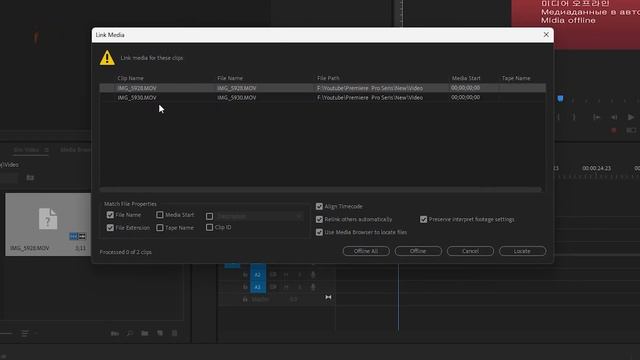
Task: Click the red record icon under the transport controls
Action: click(x=613, y=131)
